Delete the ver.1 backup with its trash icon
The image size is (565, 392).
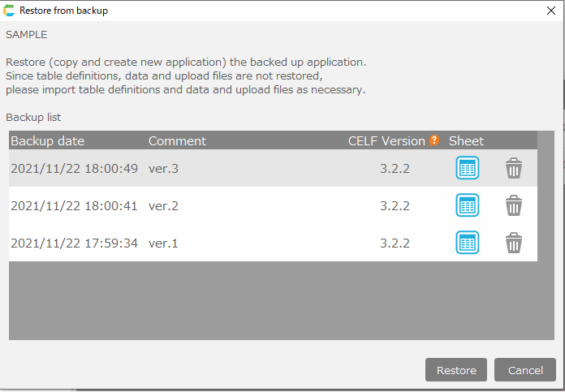[514, 243]
